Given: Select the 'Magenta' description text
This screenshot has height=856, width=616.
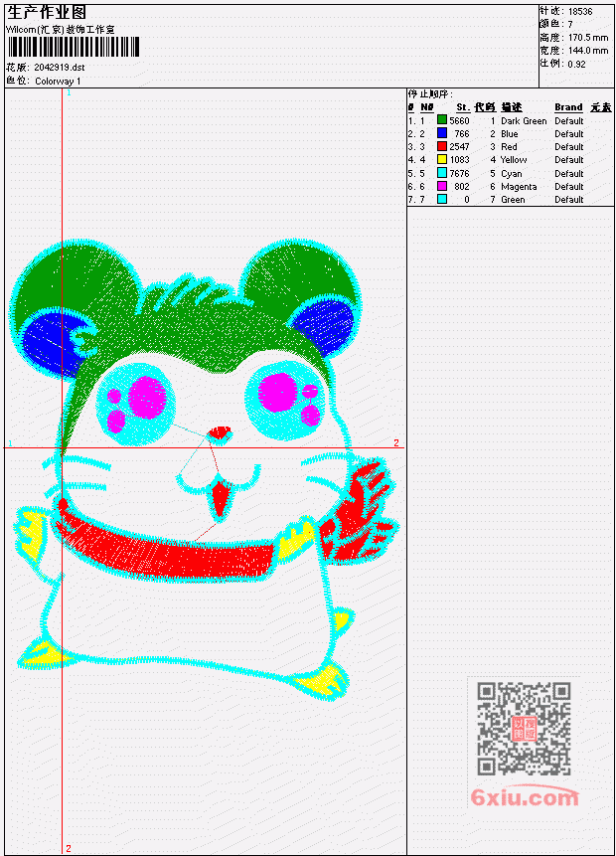Looking at the screenshot, I should (519, 187).
